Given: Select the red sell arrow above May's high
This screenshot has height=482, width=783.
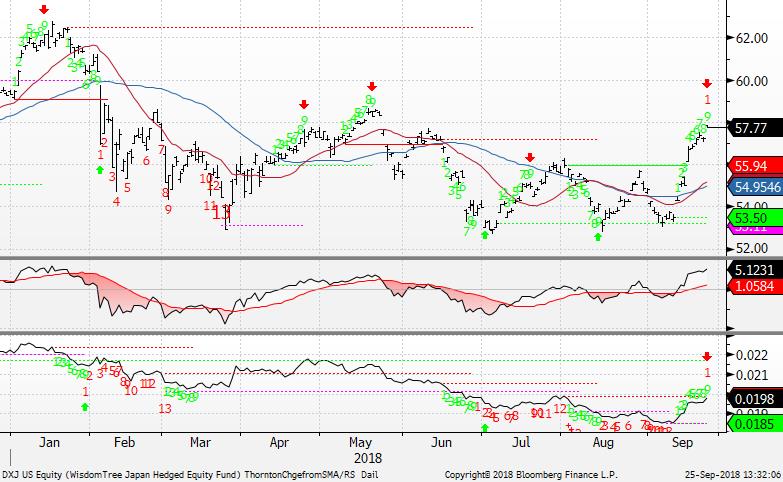Looking at the screenshot, I should coord(371,87).
